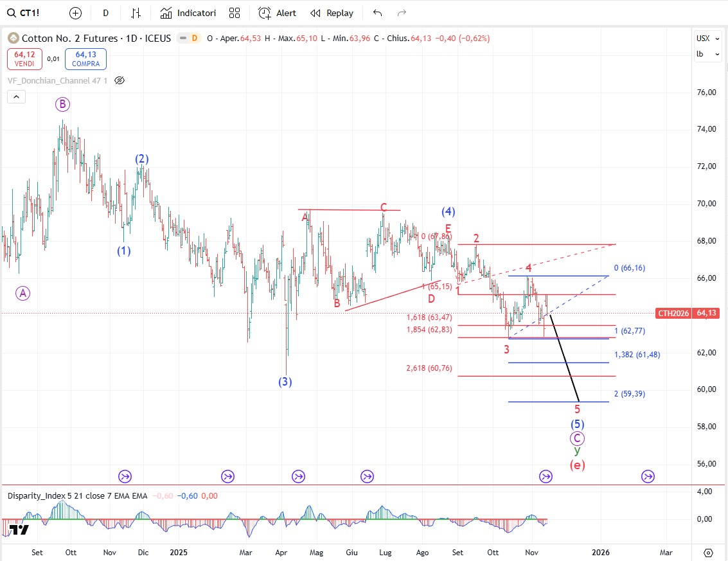Screen dimensions: 728x561
Task: Open contract rollover marker near Apr
Action: pos(298,476)
